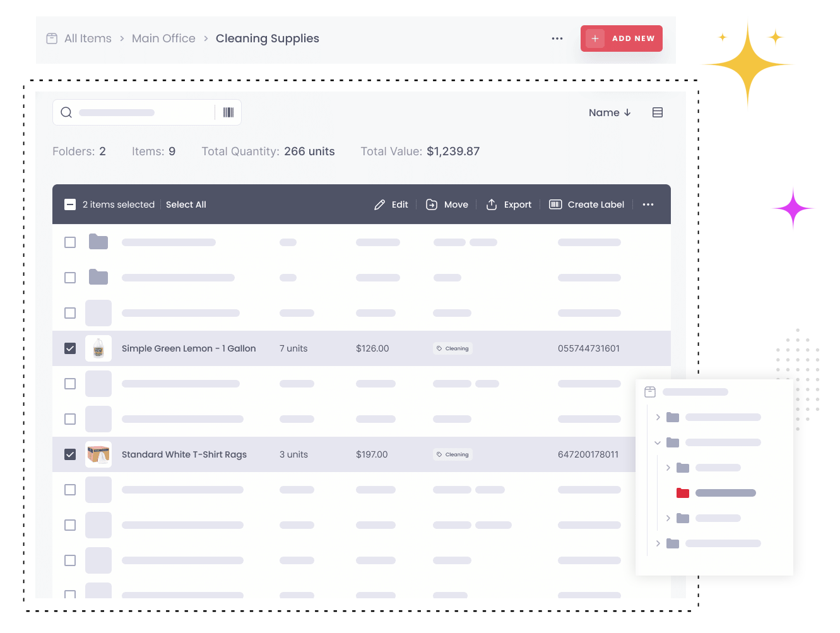The height and width of the screenshot is (633, 840).
Task: Open more actions in selection toolbar
Action: point(648,204)
